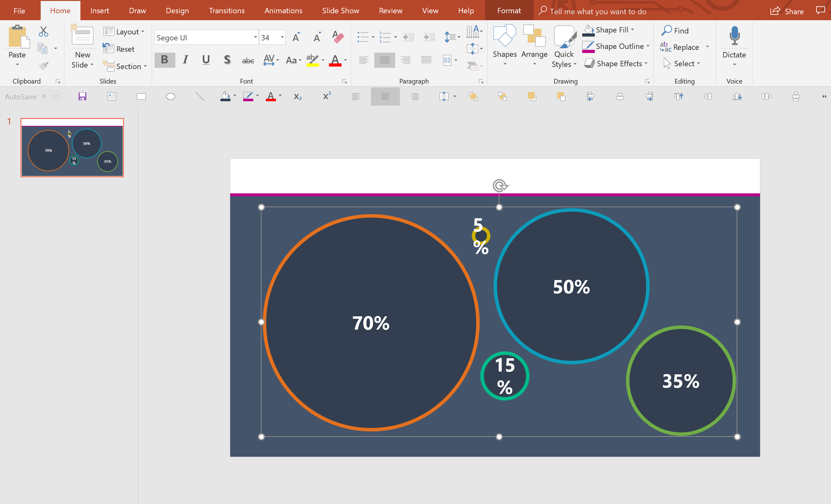Viewport: 831px width, 504px height.
Task: Click the Share button
Action: tap(787, 11)
